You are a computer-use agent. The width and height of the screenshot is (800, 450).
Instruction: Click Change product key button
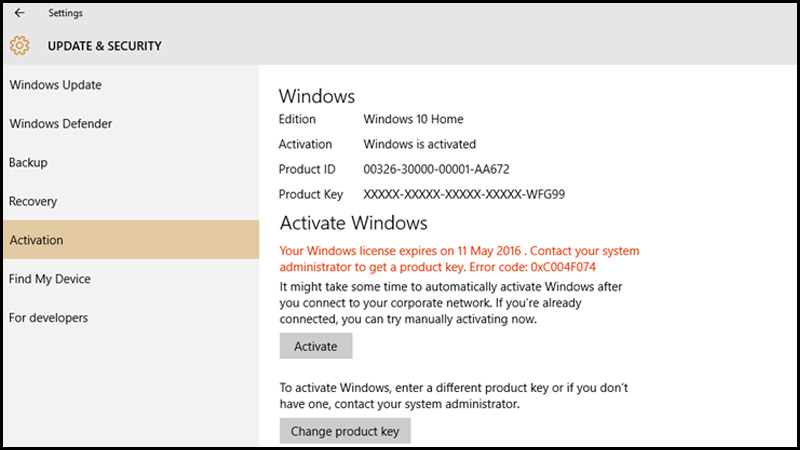pos(345,431)
